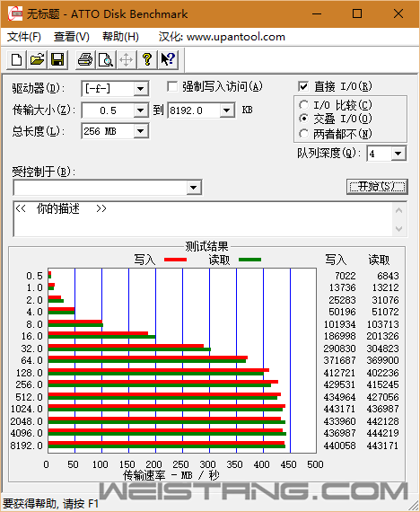This screenshot has width=420, height=512.
Task: Activate the context help pointer icon
Action: tap(168, 60)
